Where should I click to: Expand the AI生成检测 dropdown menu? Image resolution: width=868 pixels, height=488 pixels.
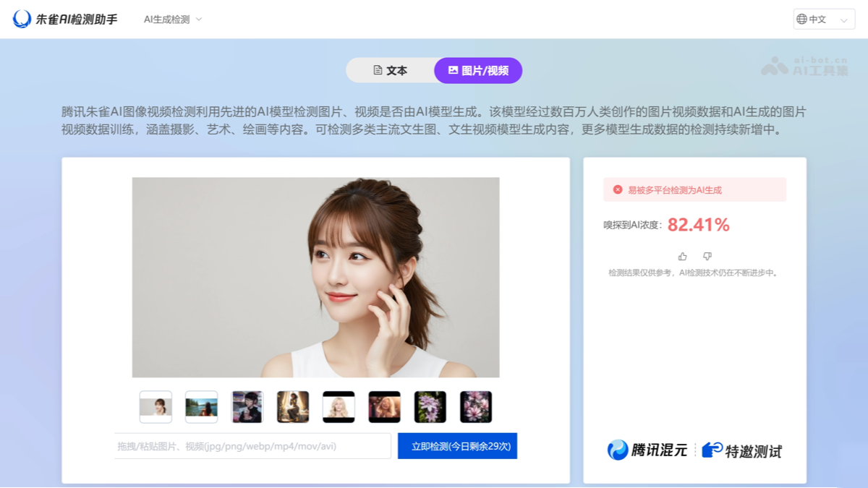[167, 20]
